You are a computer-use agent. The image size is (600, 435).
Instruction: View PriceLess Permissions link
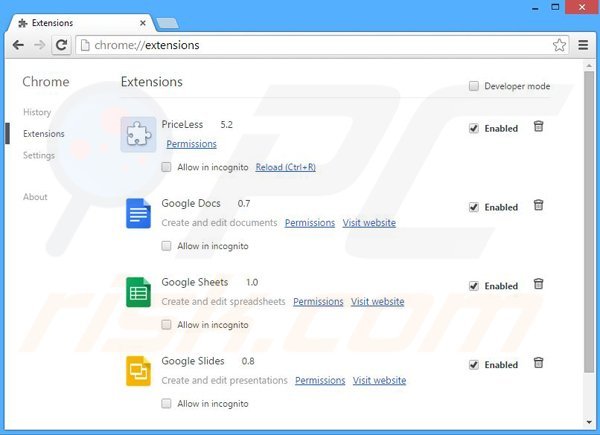pyautogui.click(x=191, y=144)
